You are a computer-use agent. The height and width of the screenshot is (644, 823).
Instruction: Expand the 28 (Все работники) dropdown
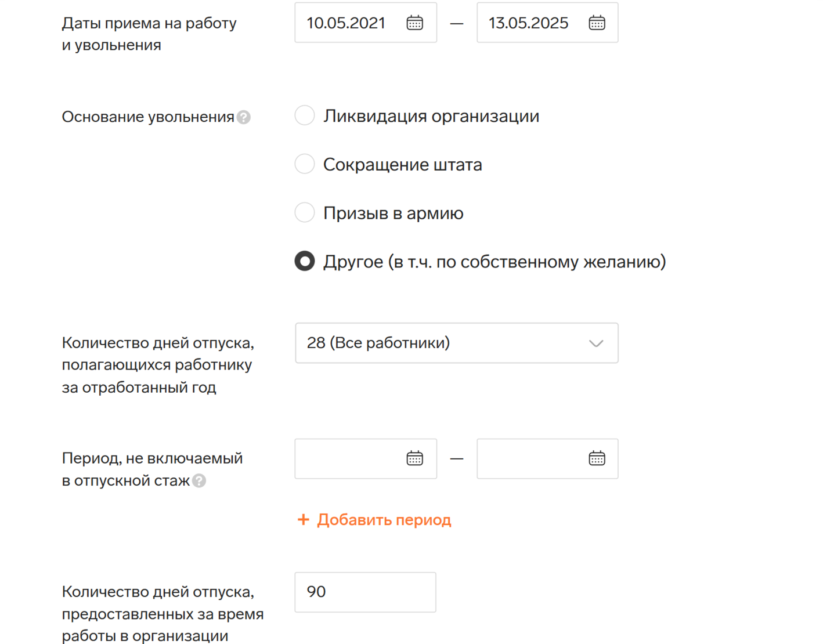click(x=457, y=343)
